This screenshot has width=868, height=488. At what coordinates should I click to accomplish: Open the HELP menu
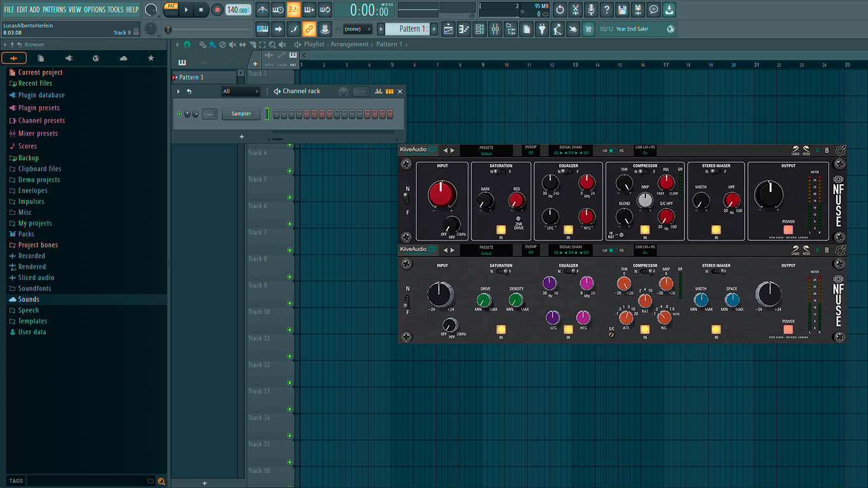pyautogui.click(x=132, y=10)
